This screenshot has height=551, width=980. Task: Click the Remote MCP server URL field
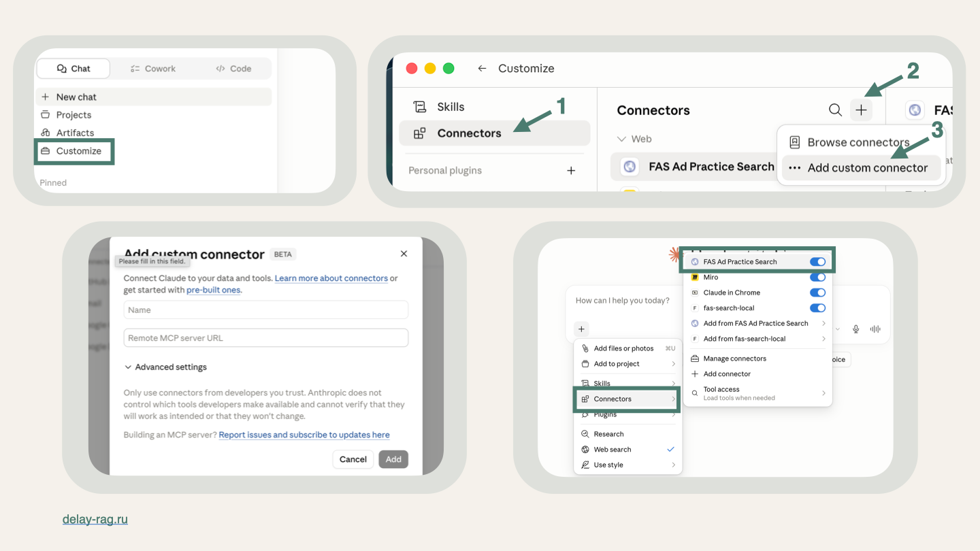(266, 338)
